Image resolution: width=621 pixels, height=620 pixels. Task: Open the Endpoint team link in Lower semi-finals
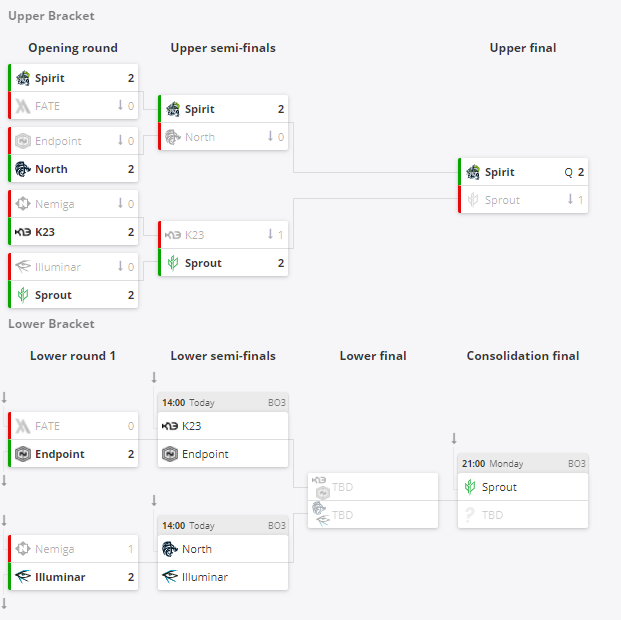point(206,454)
